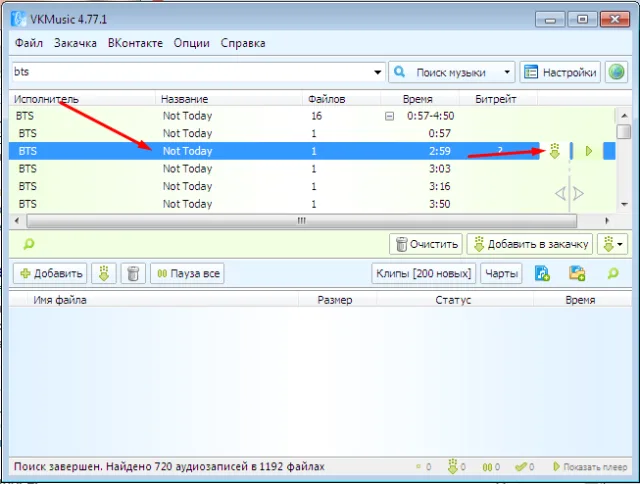Click results list scroll up arrow
Screen dimensions: 640x484
[x=624, y=116]
